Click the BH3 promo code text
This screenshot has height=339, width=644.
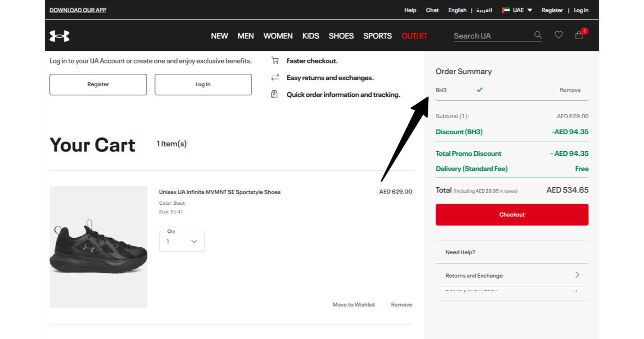[441, 90]
